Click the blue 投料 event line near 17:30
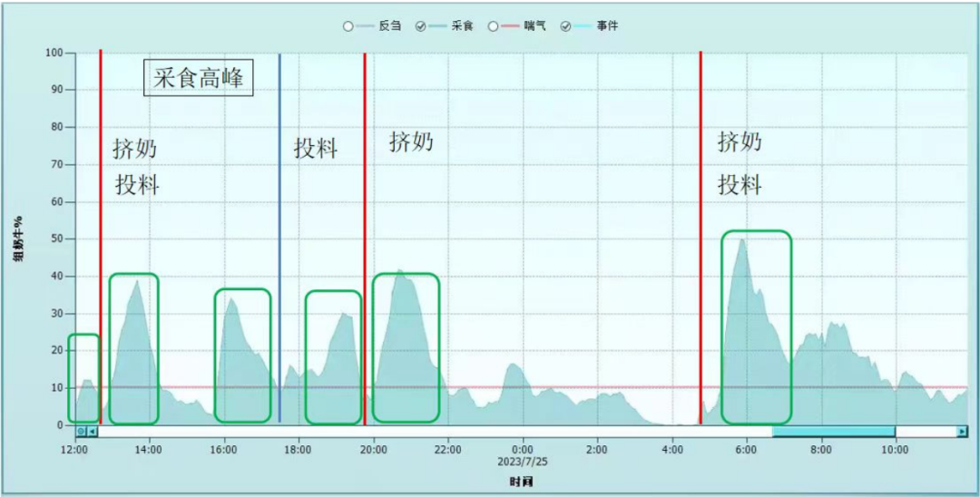This screenshot has width=980, height=497. [x=279, y=238]
